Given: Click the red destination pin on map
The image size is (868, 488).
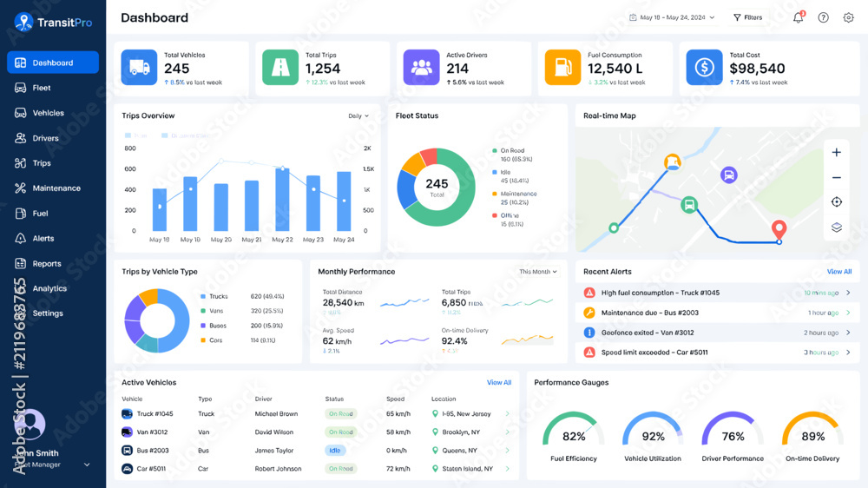Looking at the screenshot, I should point(779,228).
